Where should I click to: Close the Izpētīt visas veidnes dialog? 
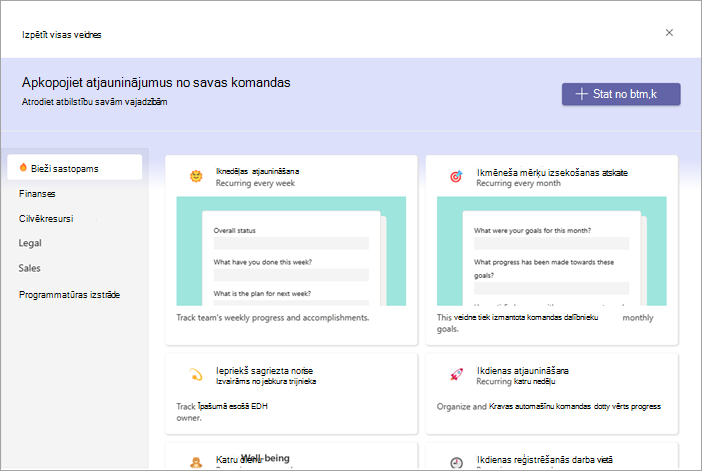(x=669, y=33)
